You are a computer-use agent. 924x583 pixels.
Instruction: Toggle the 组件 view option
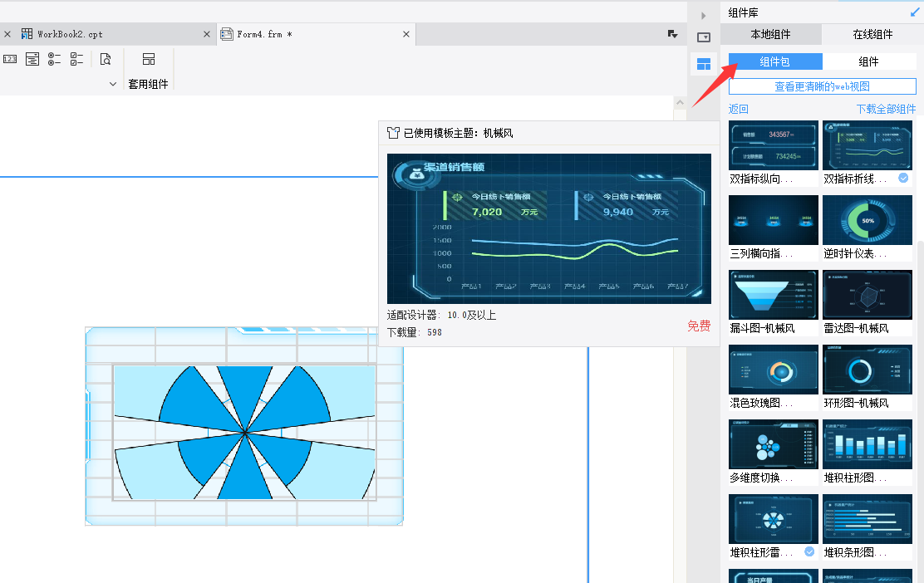pyautogui.click(x=868, y=61)
